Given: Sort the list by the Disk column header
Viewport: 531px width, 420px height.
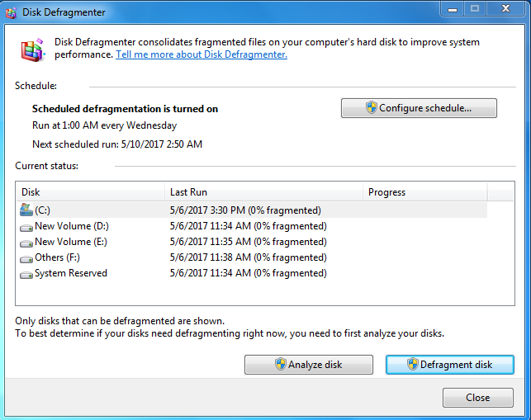Looking at the screenshot, I should [90, 192].
